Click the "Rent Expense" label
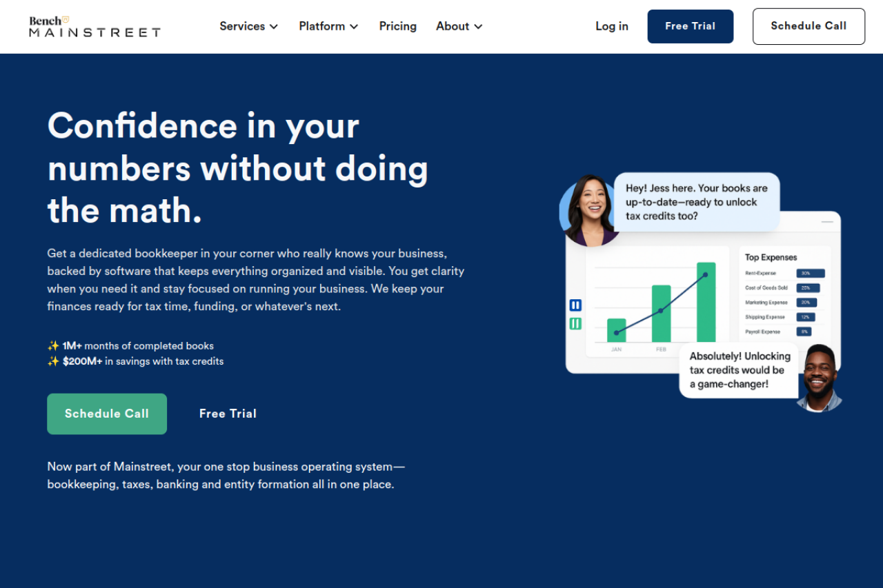Image resolution: width=883 pixels, height=588 pixels. [761, 274]
